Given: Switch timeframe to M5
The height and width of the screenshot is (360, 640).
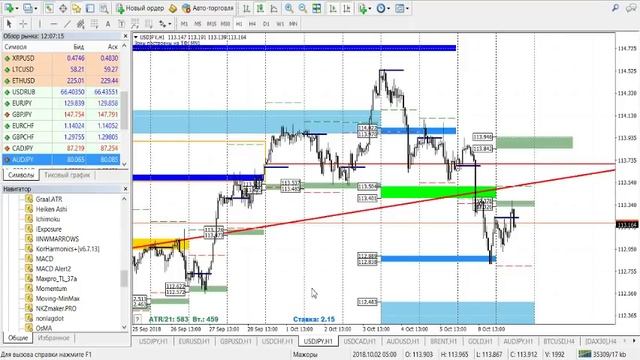Looking at the screenshot, I should [x=198, y=24].
